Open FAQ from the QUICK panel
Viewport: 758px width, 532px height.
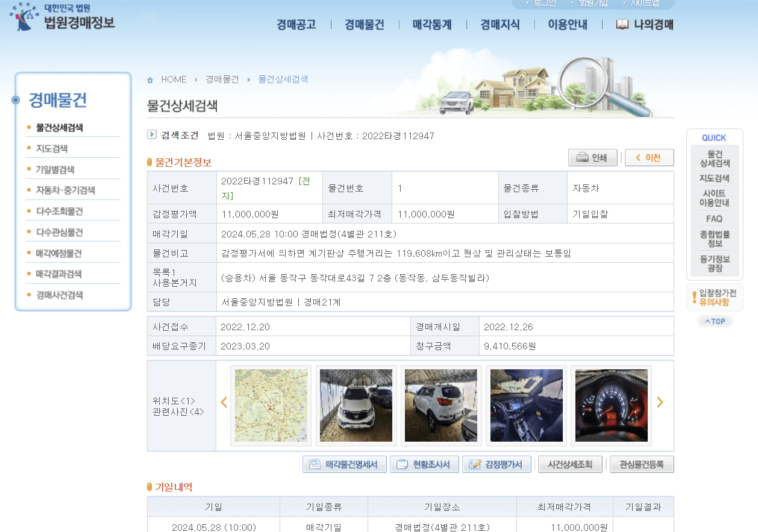click(714, 219)
